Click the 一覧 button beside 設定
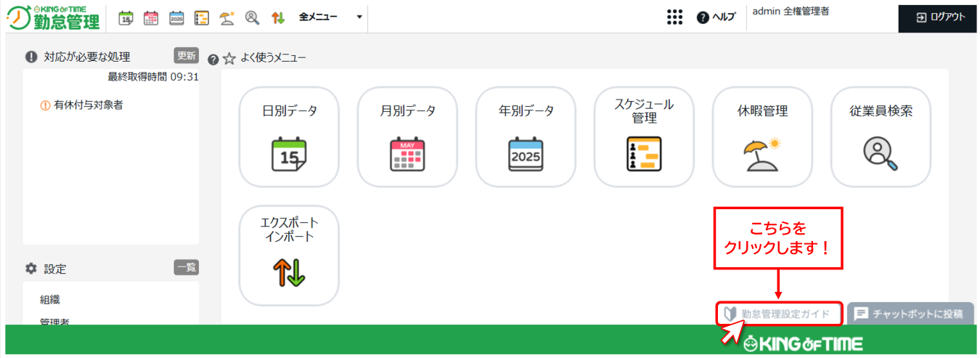 (187, 268)
